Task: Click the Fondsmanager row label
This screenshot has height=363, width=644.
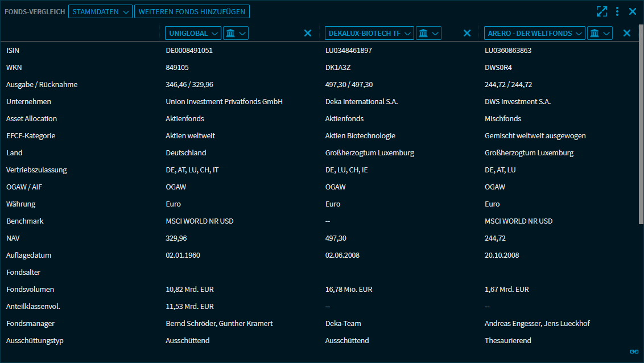Action: tap(31, 324)
